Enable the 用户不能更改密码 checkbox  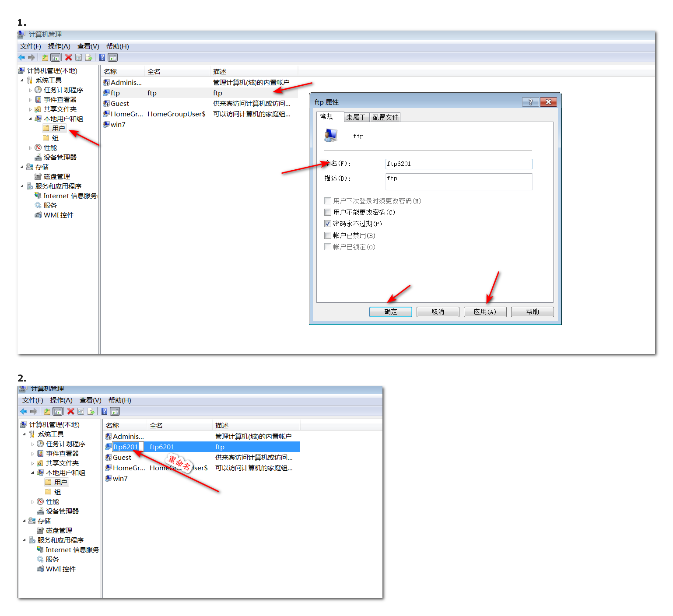coord(328,212)
